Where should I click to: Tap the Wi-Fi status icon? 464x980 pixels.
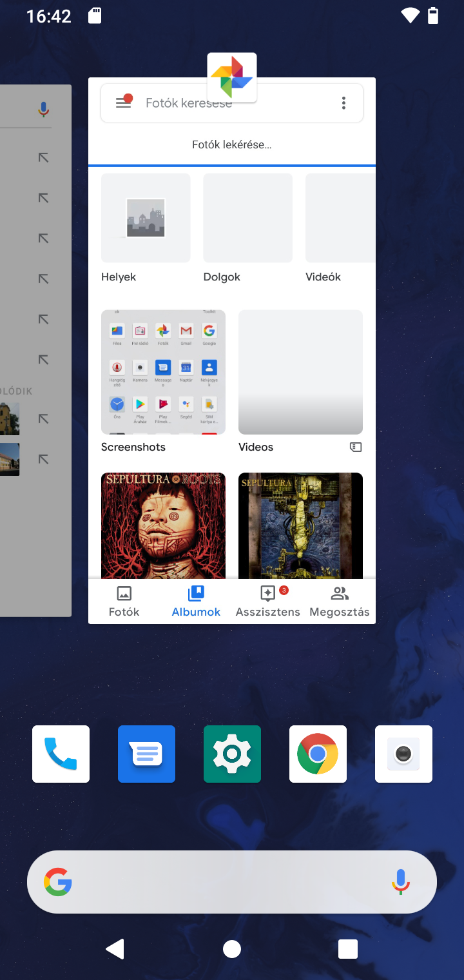(x=410, y=15)
